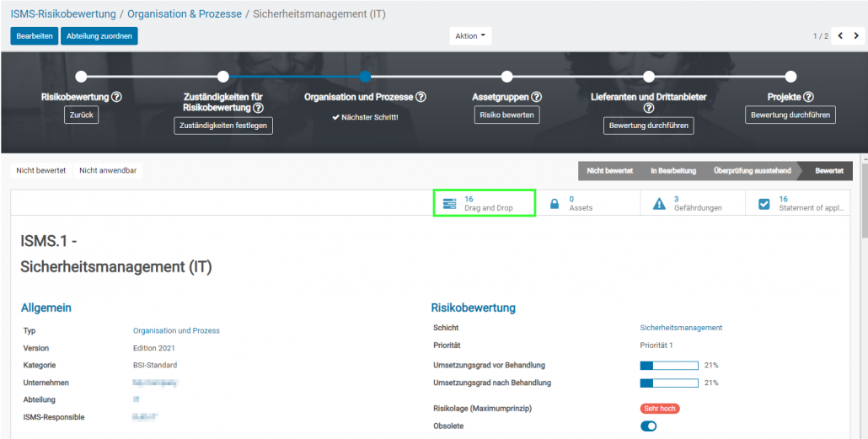Click Zuständigkeiten festlegen button
The image size is (868, 439).
point(223,126)
